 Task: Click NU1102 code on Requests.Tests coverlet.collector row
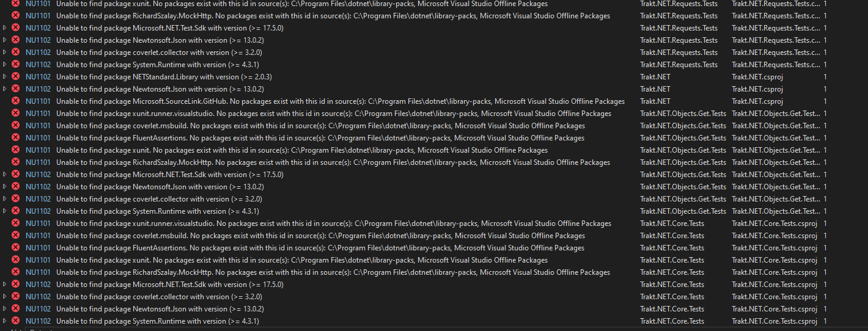pos(39,53)
